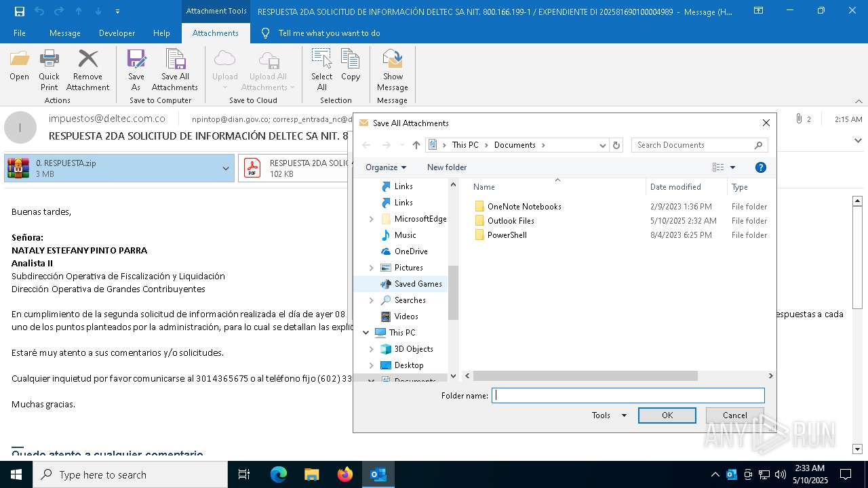Click the horizontal scrollbar in file list
This screenshot has width=868, height=488.
coord(585,375)
